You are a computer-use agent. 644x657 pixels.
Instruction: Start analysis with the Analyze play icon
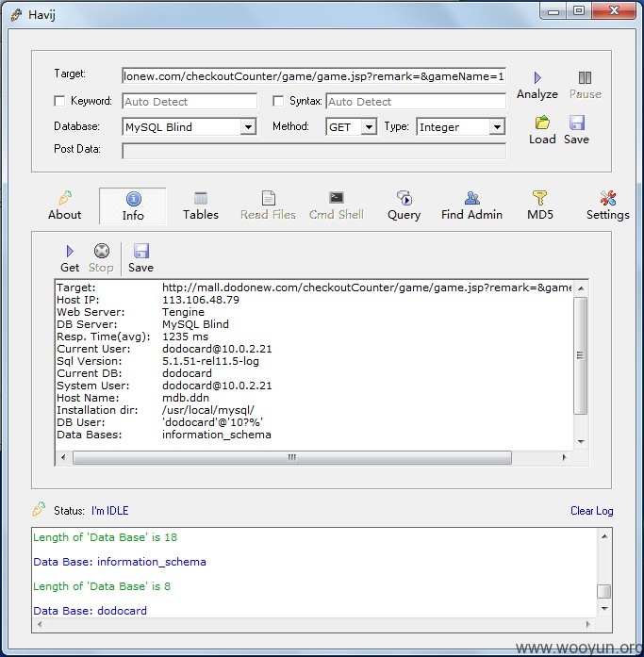537,78
